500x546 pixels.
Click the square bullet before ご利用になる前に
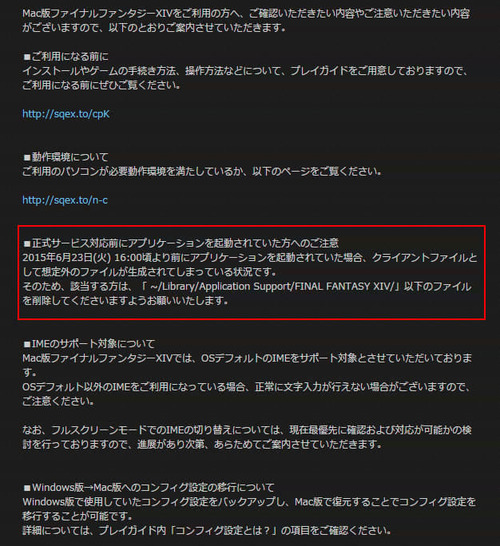pyautogui.click(x=27, y=57)
